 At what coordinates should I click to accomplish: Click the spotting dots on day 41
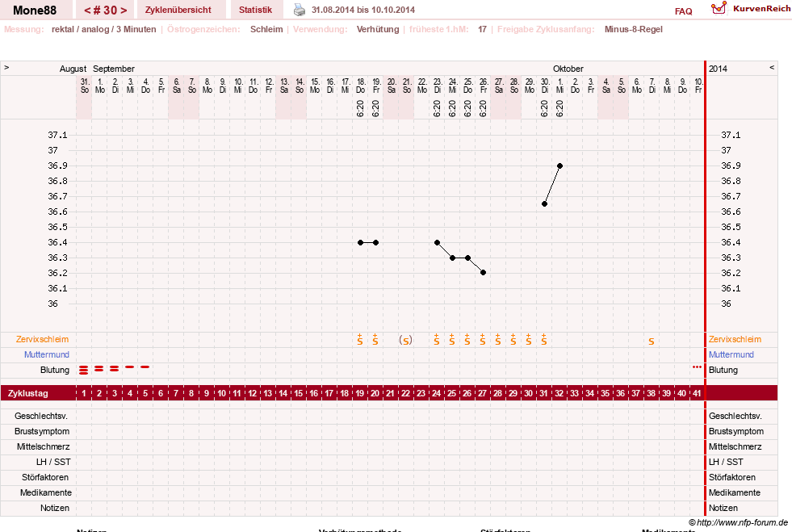pos(697,367)
